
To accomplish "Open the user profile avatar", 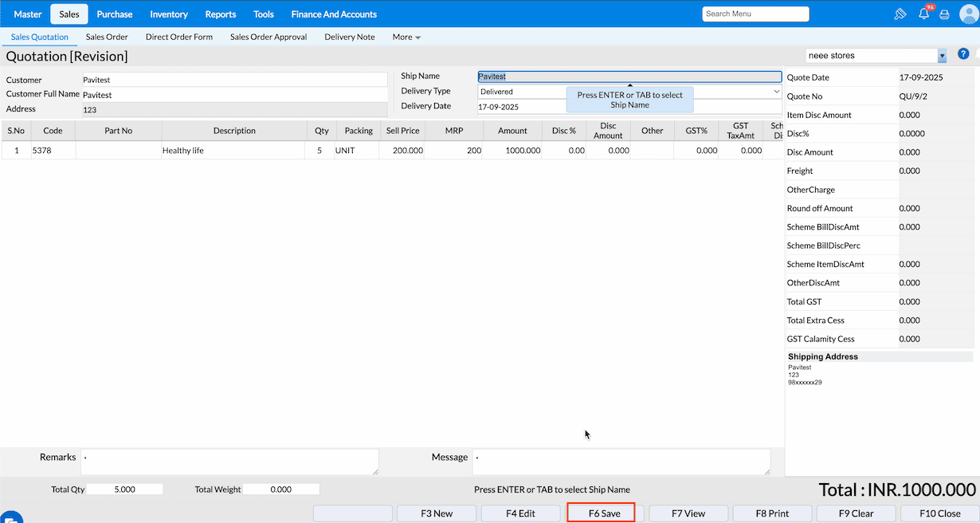I will pyautogui.click(x=968, y=14).
